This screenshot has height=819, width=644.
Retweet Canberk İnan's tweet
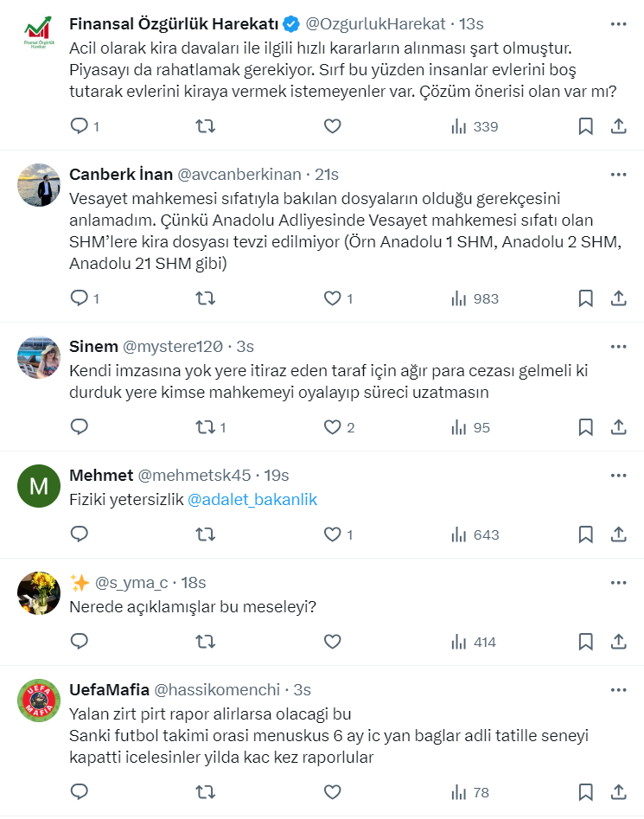click(x=206, y=298)
